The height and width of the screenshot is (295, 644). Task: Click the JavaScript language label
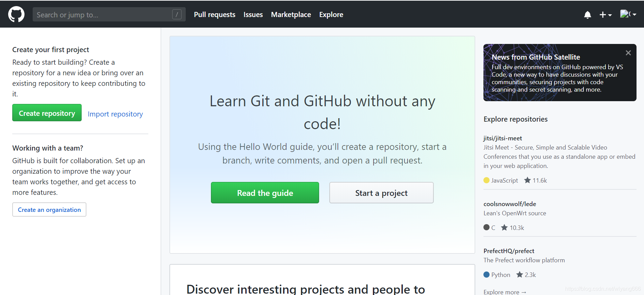505,181
